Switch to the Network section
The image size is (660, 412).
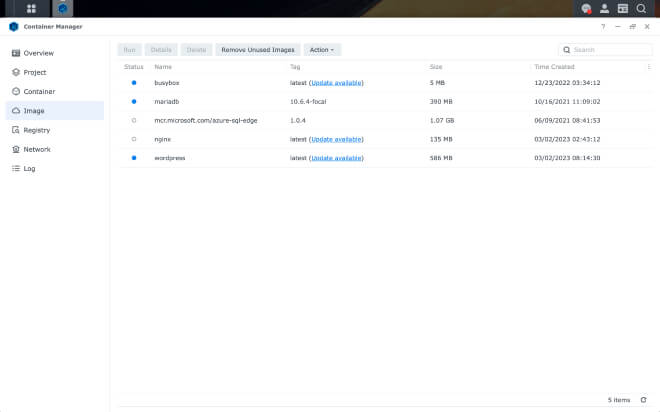(37, 149)
